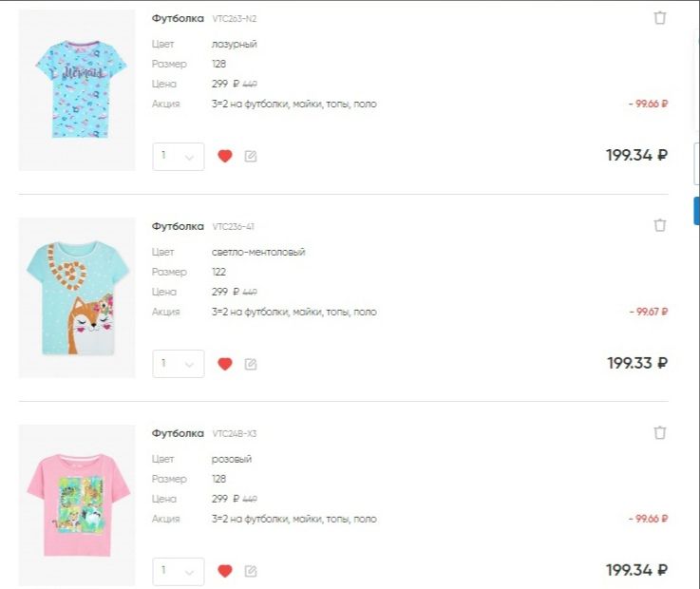Image resolution: width=700 pixels, height=589 pixels.
Task: Open quantity dropdown for лазурный футболка
Action: [x=179, y=157]
